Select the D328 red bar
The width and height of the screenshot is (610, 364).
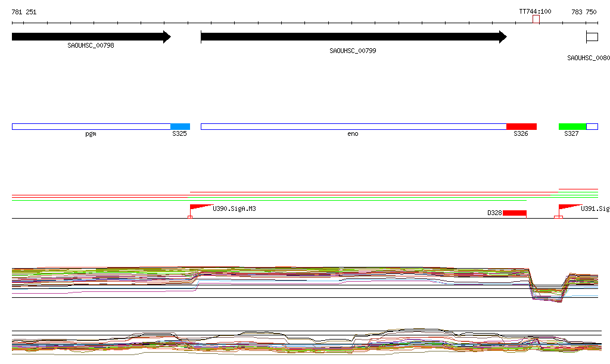(x=514, y=213)
